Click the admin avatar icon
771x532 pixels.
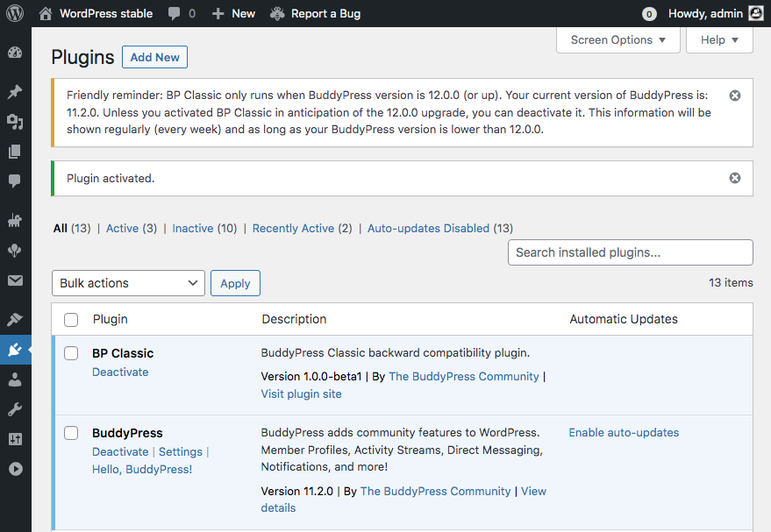(x=756, y=13)
